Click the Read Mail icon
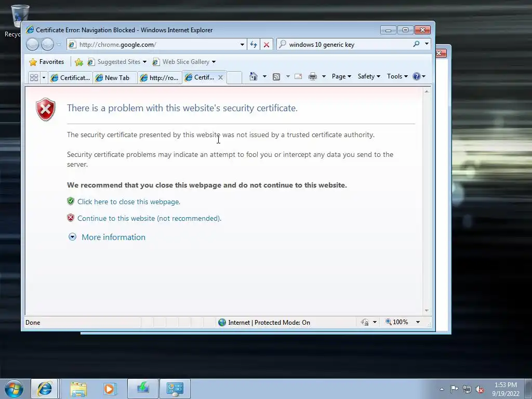 click(298, 76)
